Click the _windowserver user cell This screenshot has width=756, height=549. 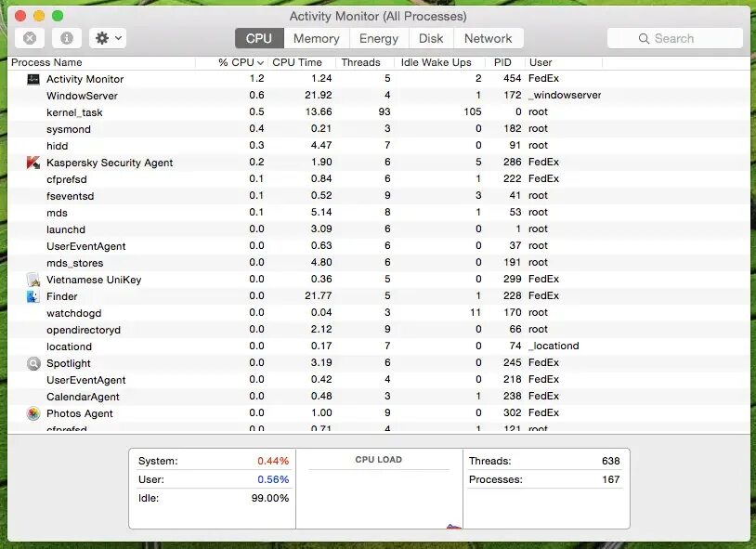(x=565, y=95)
